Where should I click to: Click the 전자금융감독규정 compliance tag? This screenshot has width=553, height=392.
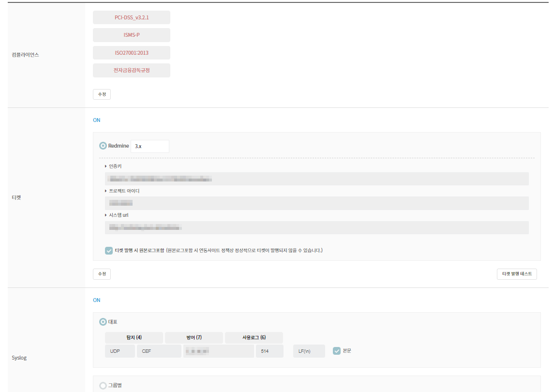(132, 70)
